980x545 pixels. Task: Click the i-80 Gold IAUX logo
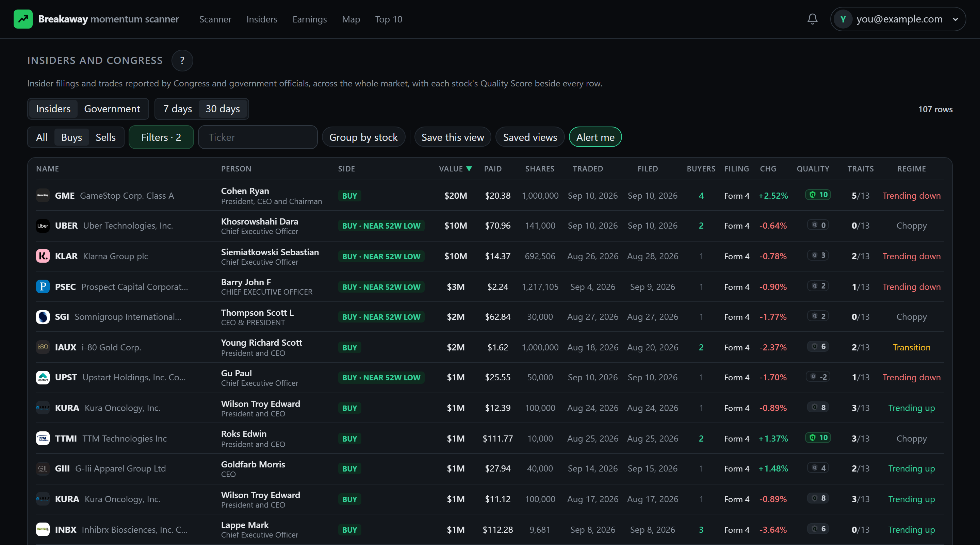(43, 347)
